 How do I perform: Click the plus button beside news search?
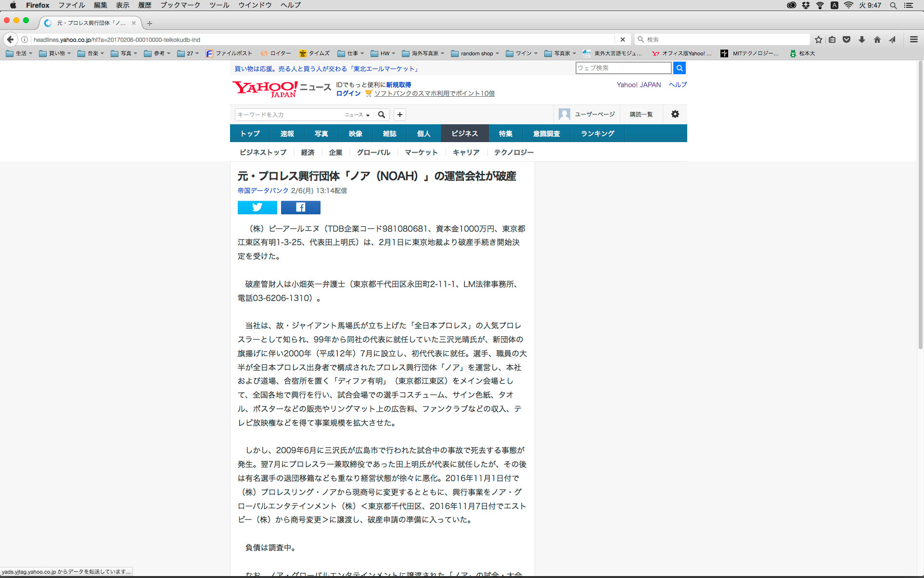point(399,115)
